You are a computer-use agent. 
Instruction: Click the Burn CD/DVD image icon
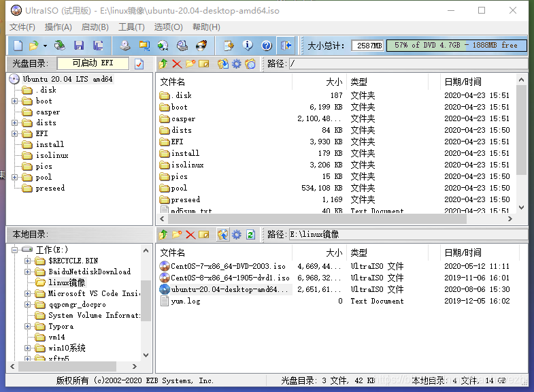(x=201, y=46)
